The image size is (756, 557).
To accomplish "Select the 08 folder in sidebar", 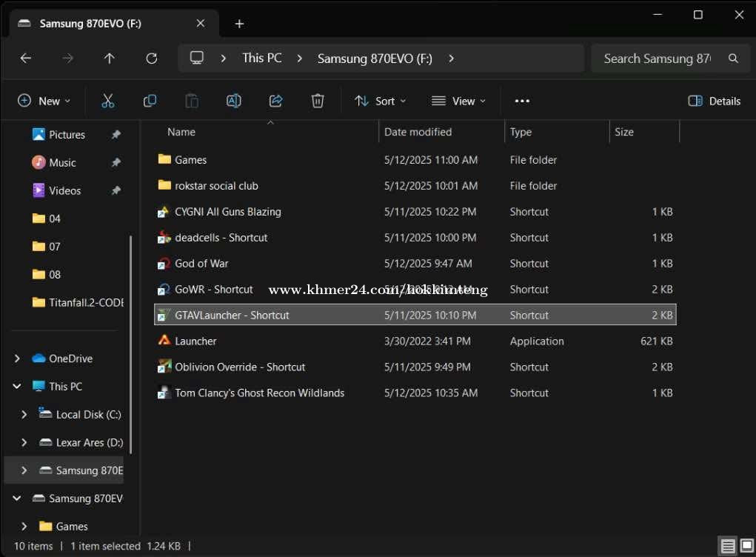I will [47, 274].
